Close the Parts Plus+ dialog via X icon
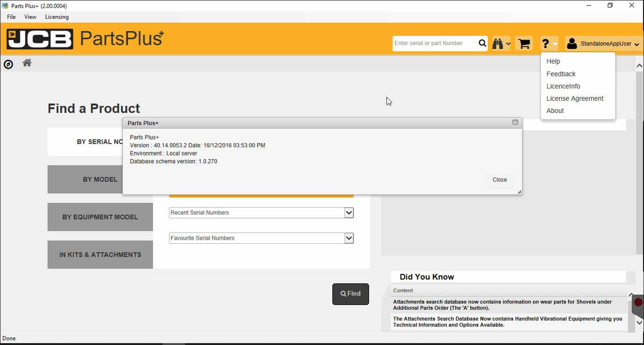The height and width of the screenshot is (345, 644). coord(515,122)
